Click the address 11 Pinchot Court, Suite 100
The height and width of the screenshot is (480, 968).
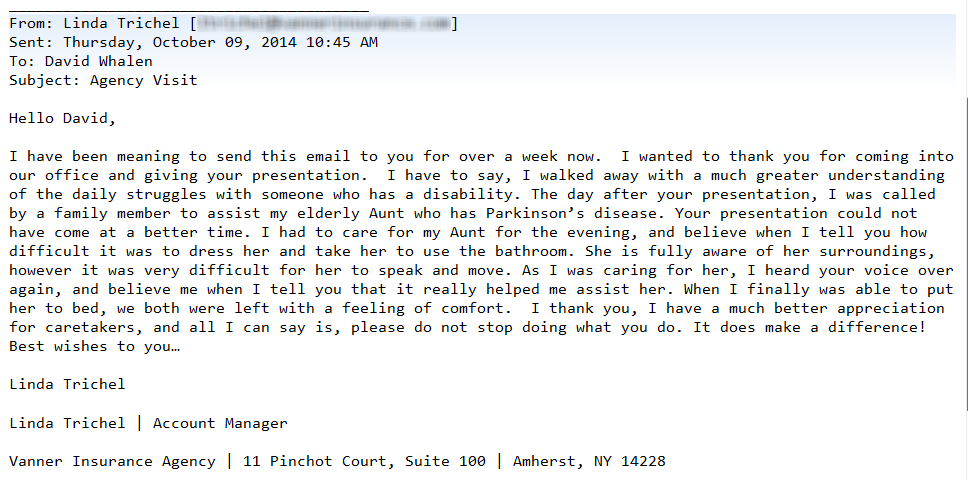pos(364,461)
